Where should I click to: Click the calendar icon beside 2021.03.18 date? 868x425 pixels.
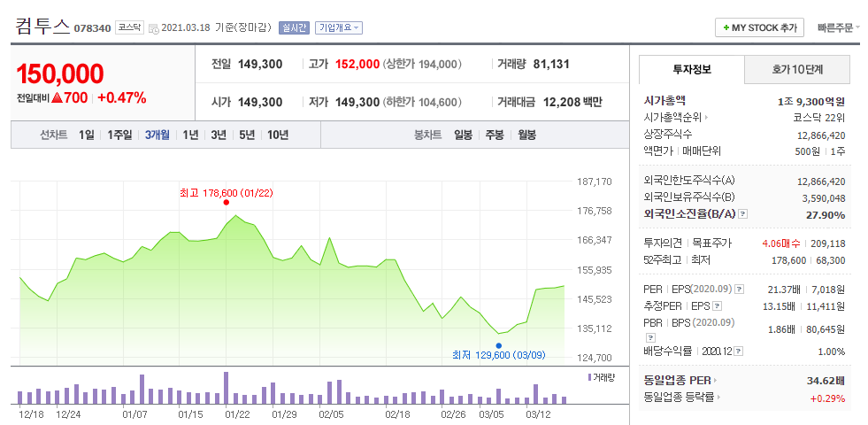click(x=153, y=28)
